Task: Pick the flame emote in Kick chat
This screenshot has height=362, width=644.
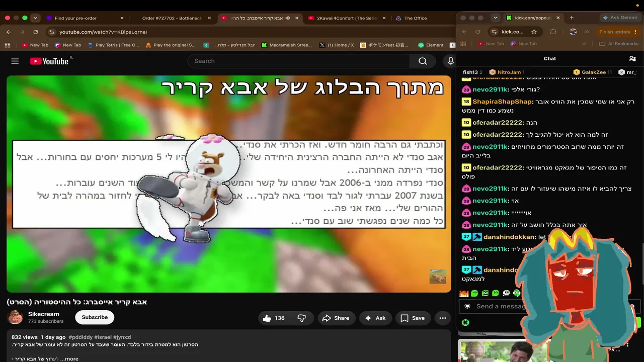Action: (x=464, y=293)
